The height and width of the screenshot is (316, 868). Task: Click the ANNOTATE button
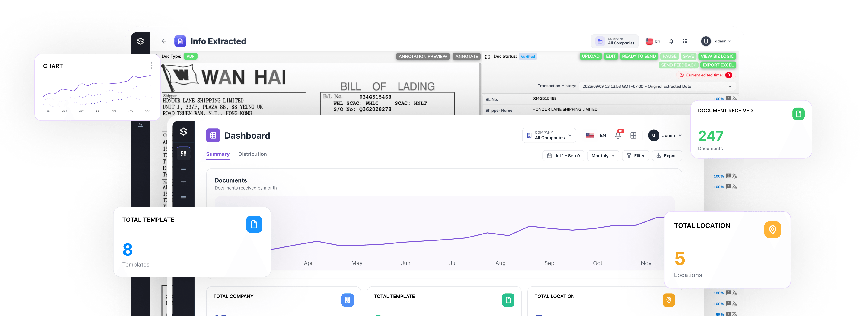pos(466,56)
